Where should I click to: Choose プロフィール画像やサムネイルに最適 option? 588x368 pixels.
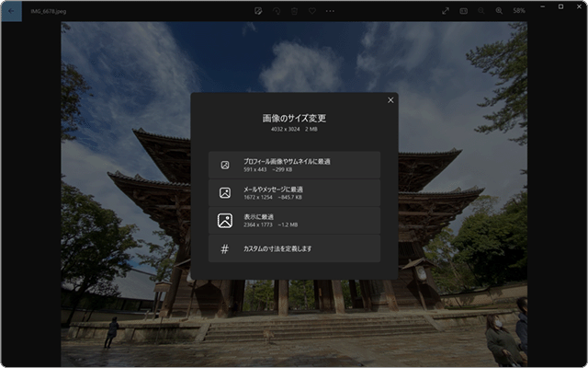pos(294,165)
